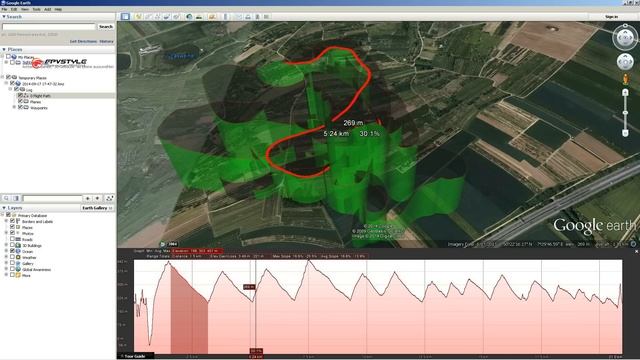Open the Add menu
This screenshot has width=640, height=360.
(47, 9)
